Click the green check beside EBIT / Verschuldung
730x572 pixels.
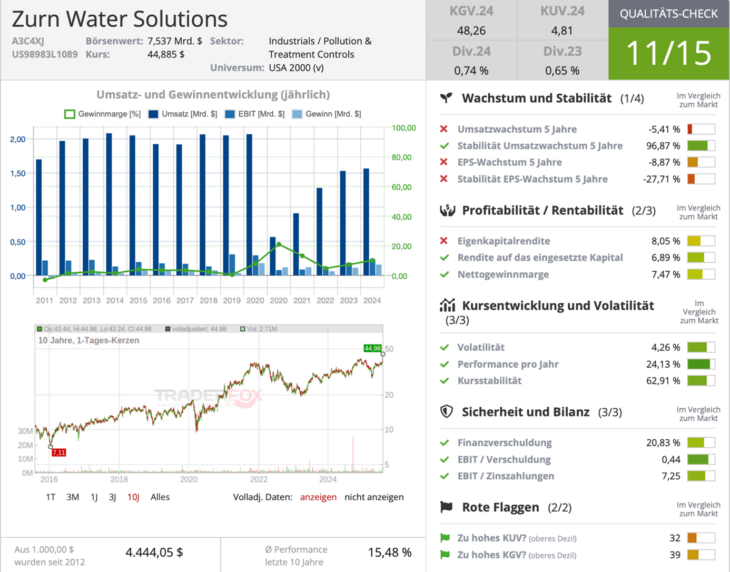[x=444, y=459]
